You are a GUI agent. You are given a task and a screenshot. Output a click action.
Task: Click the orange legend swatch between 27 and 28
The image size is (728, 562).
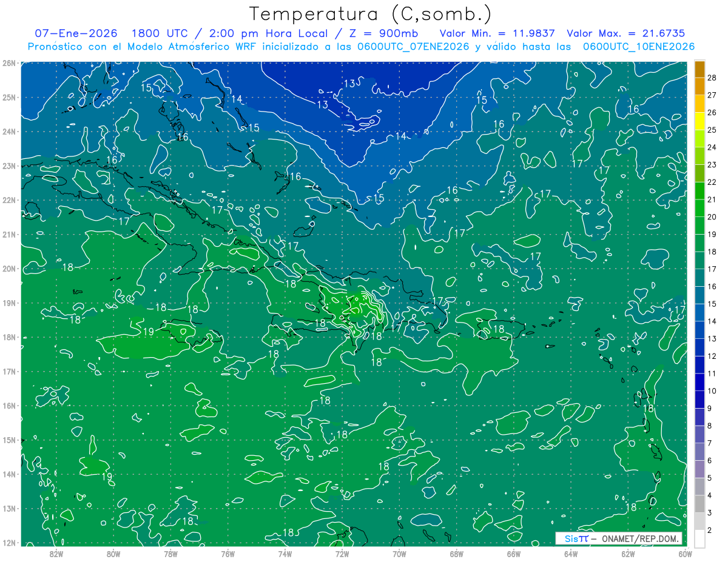click(699, 86)
